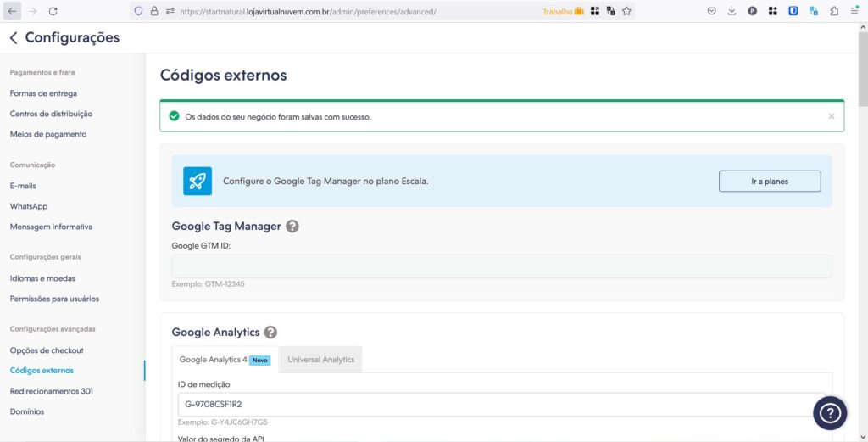Open Permissões para usuários in the sidebar
Viewport: 868px width, 442px height.
click(x=55, y=299)
